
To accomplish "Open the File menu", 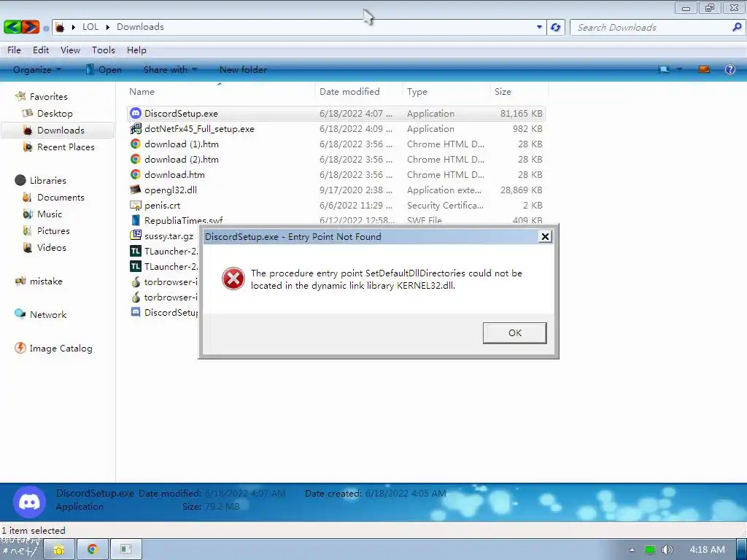I will 15,50.
